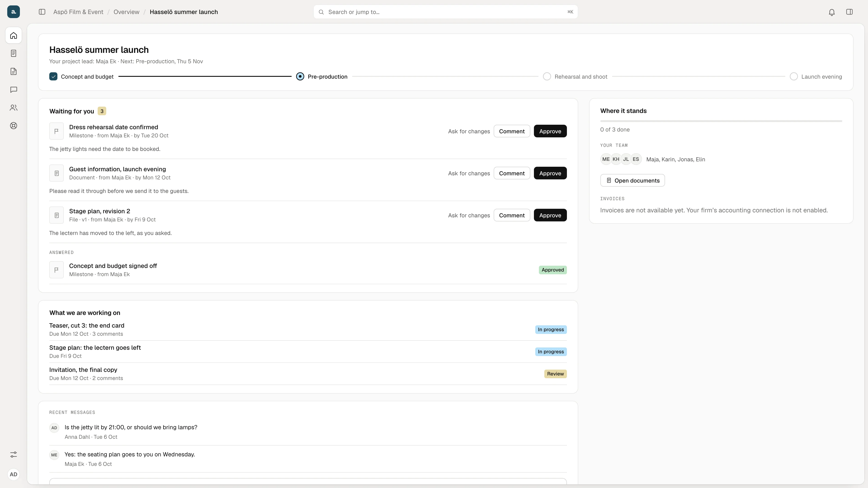This screenshot has height=488, width=868.
Task: Approve the Stage plan, revision 2 file
Action: pos(550,215)
